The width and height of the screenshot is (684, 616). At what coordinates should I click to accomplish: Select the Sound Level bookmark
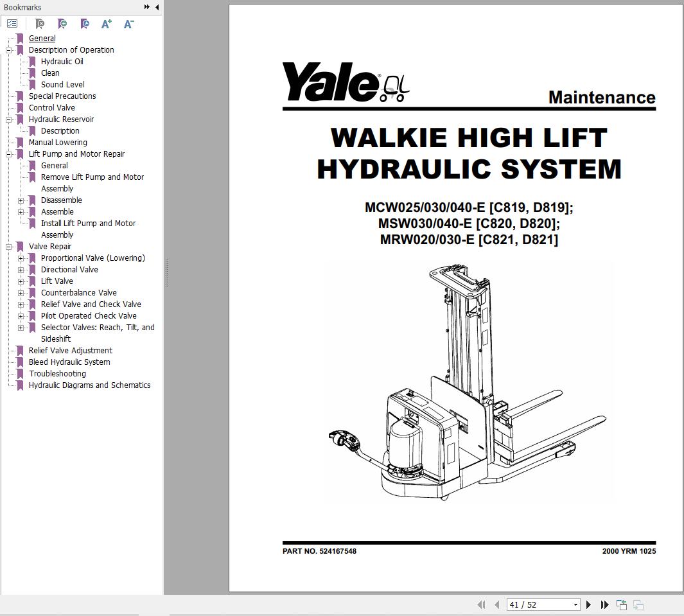63,85
